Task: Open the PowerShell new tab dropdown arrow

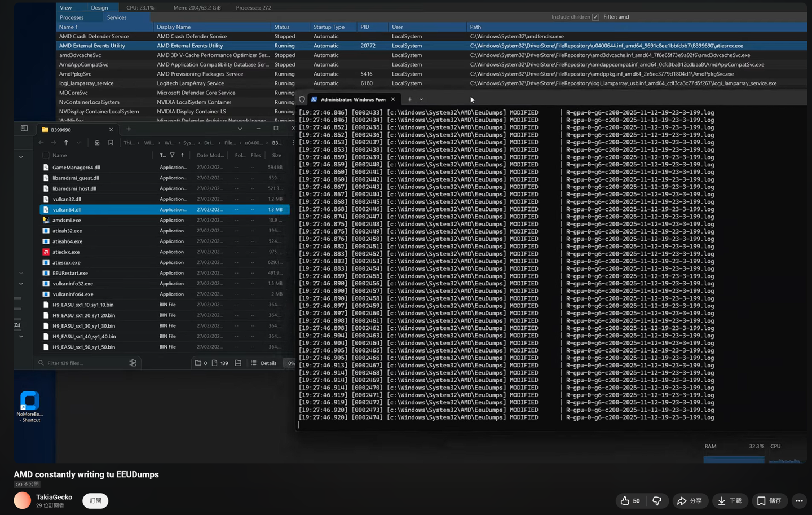Action: click(421, 99)
